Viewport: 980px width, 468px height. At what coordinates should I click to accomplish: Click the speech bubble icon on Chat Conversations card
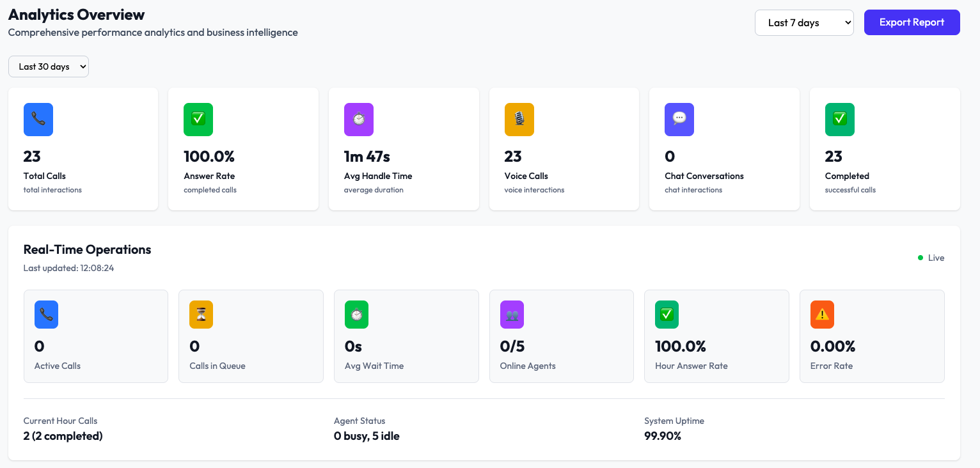(679, 120)
